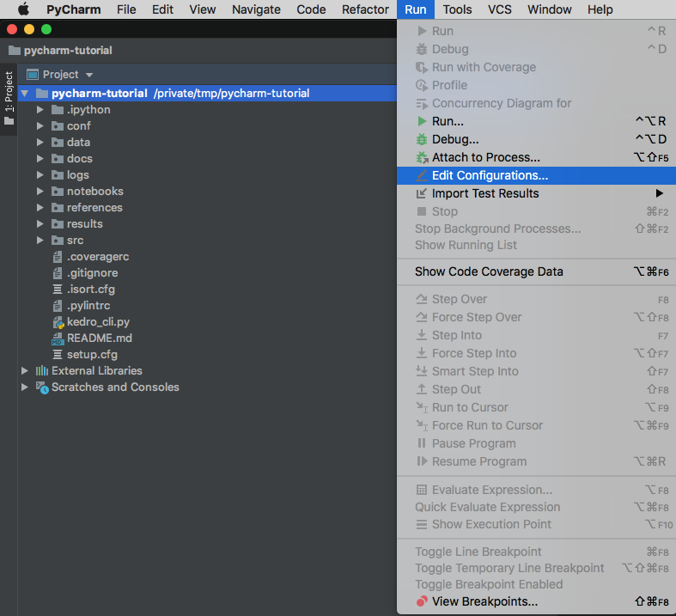Expand the notebooks folder arrow
Screen dimensions: 676x616
pos(40,192)
